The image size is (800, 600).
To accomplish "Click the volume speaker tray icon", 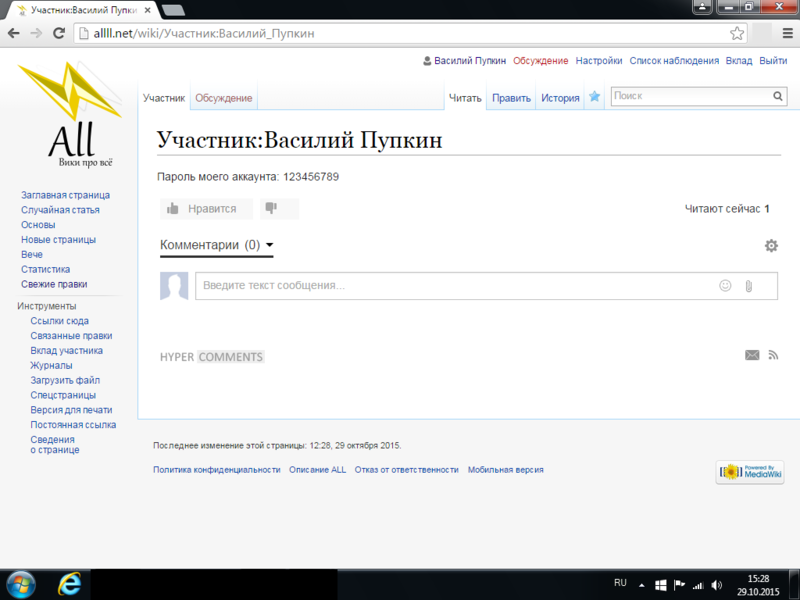I will click(717, 585).
